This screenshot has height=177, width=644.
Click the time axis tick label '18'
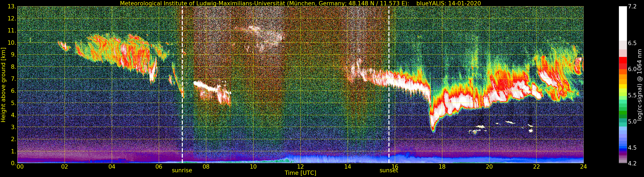tap(442, 166)
